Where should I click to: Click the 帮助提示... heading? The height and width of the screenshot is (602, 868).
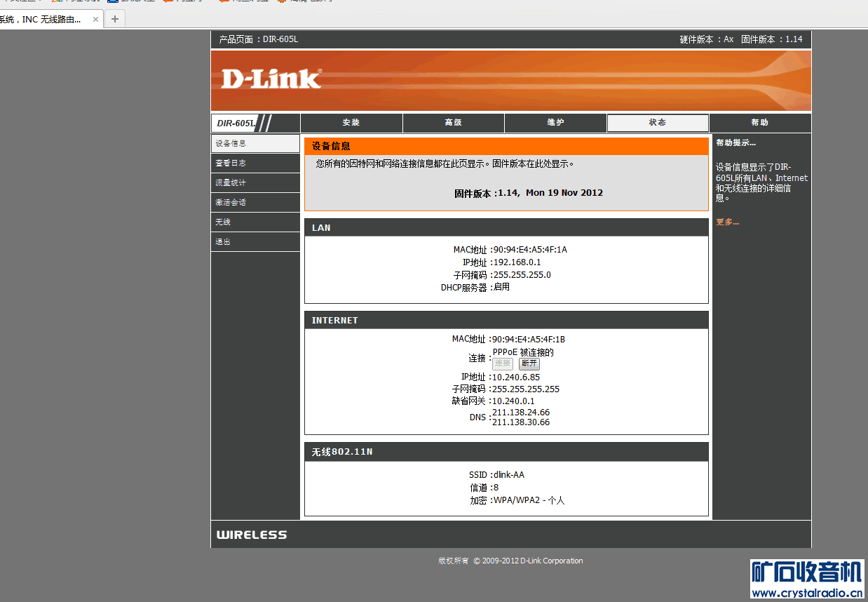tap(736, 143)
